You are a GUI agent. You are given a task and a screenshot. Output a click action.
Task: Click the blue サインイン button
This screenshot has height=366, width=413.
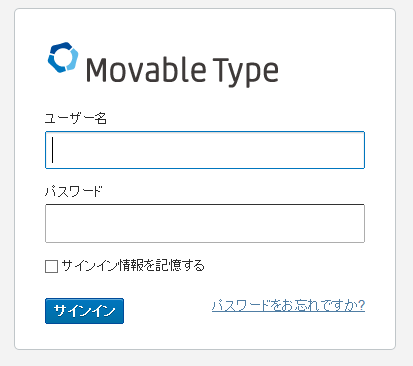[84, 311]
